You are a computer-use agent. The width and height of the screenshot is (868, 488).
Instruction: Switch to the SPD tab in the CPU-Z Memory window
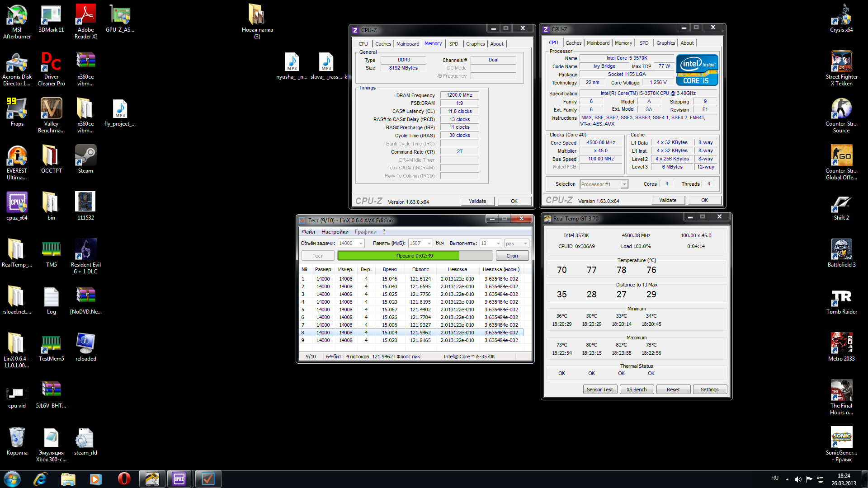453,44
